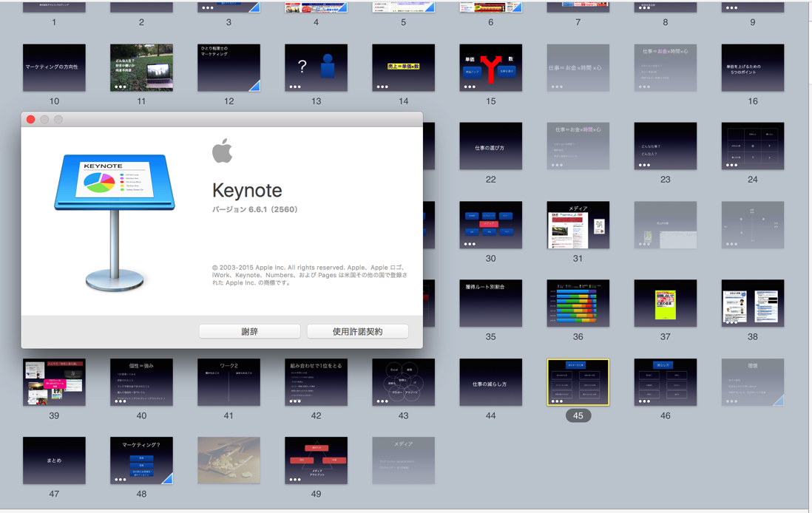Click the highlighted slide 45 number badge
This screenshot has height=513, width=812.
(x=578, y=415)
